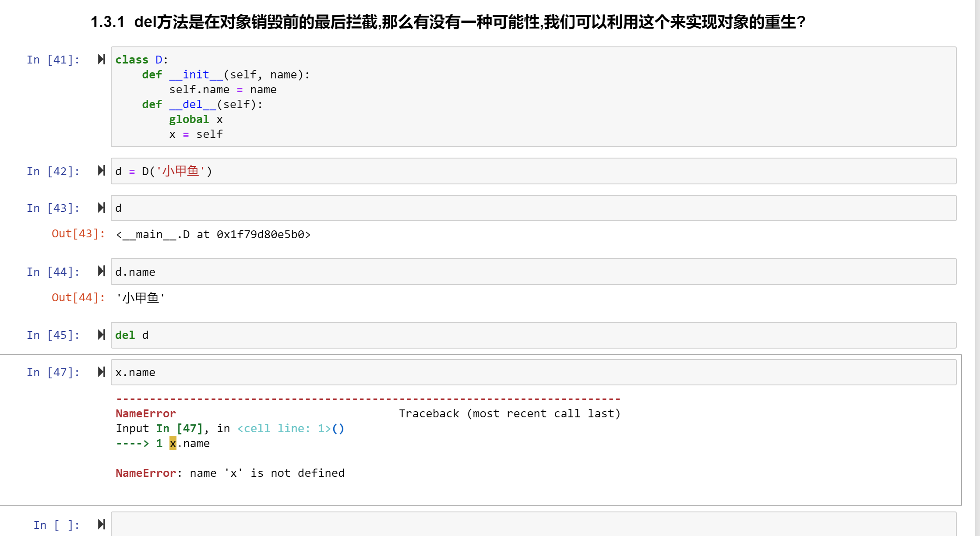Place cursor on 'global x' code line
This screenshot has height=536, width=980.
click(196, 120)
